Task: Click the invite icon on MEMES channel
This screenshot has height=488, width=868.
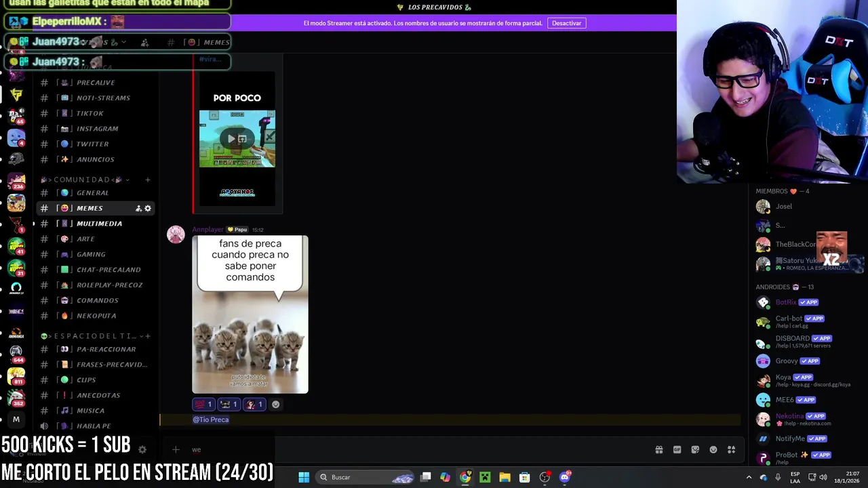Action: [x=138, y=208]
